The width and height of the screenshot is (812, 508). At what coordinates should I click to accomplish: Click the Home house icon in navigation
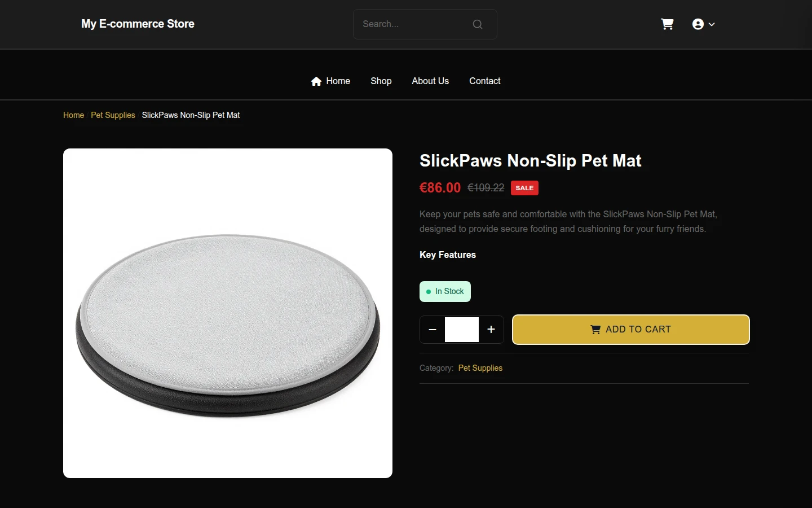316,81
